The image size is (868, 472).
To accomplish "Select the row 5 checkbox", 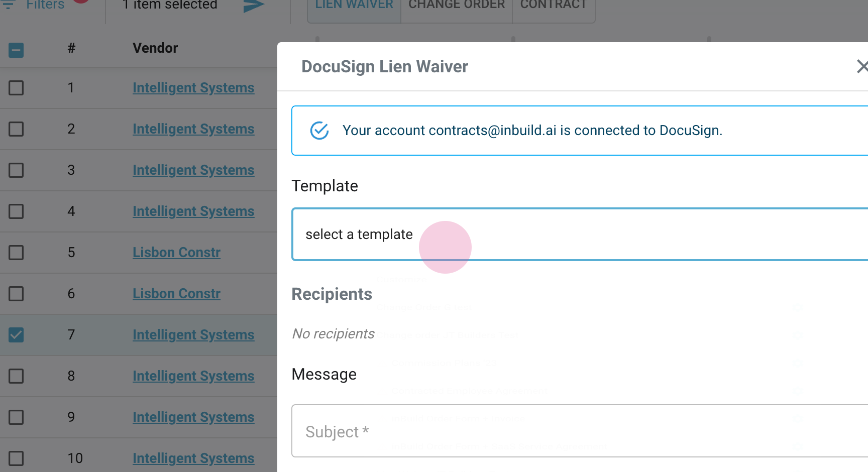I will click(16, 253).
